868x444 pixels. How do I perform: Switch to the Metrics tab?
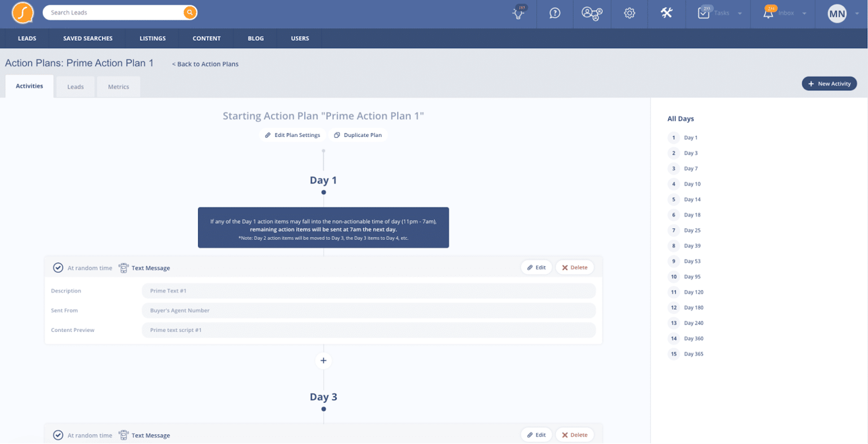tap(118, 86)
